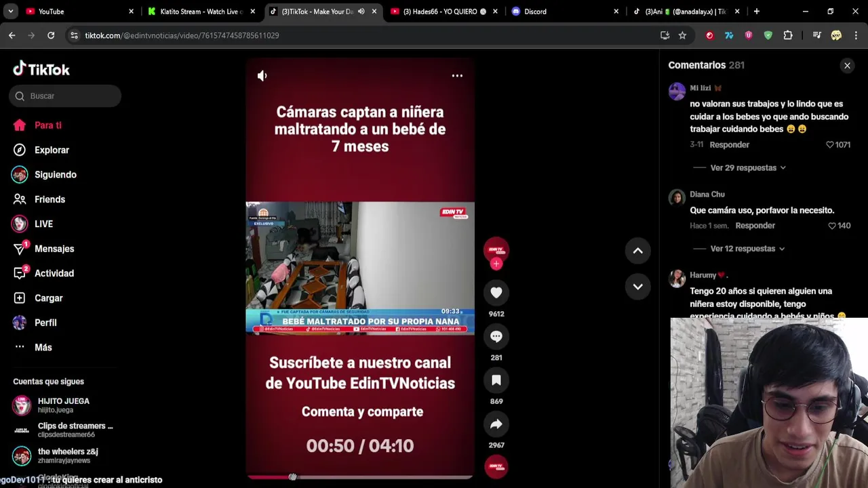The width and height of the screenshot is (868, 488).
Task: Open the browser media control icon
Action: tap(816, 35)
